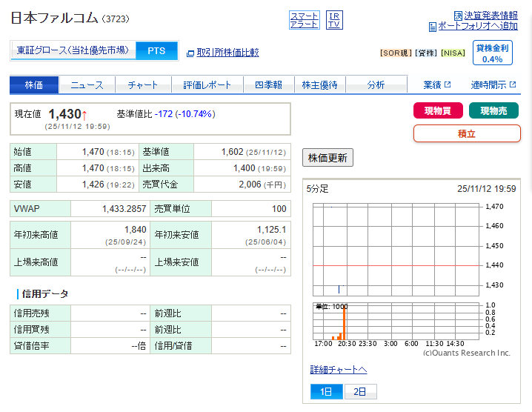Screen dimensions: 532x412
Task: Click the 貸株金利 0.4% badge
Action: point(492,53)
